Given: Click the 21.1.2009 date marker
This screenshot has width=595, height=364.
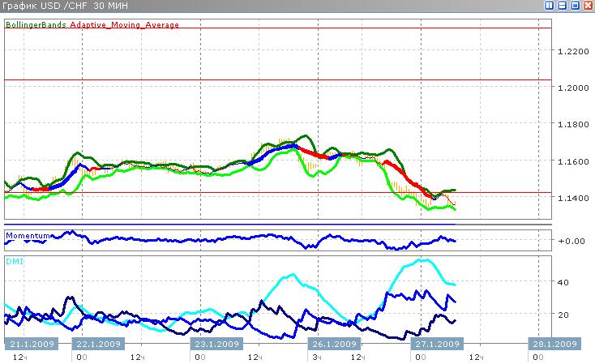Looking at the screenshot, I should pyautogui.click(x=27, y=343).
